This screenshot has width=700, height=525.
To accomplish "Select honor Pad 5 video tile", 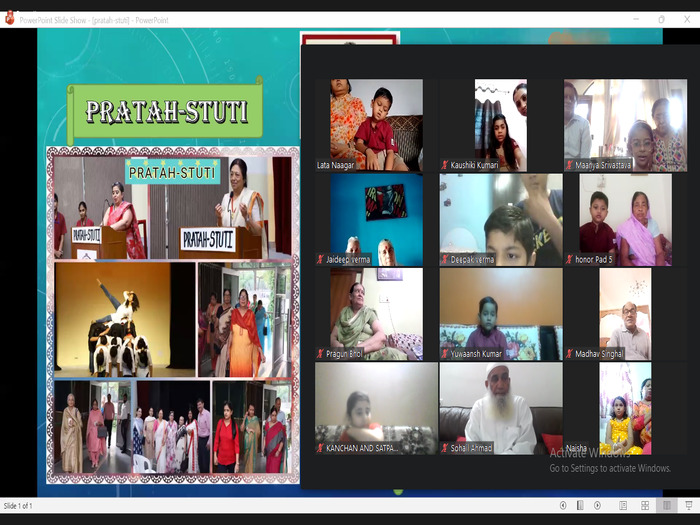I will (x=625, y=220).
